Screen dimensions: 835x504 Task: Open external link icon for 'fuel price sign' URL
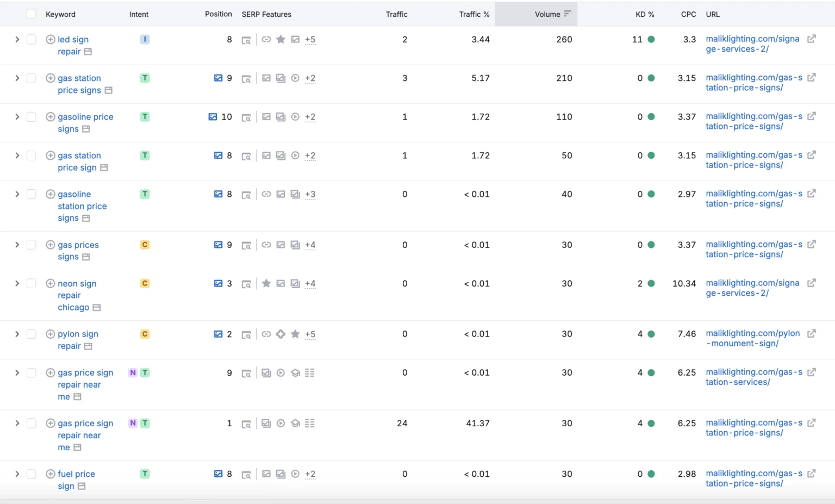click(x=811, y=474)
